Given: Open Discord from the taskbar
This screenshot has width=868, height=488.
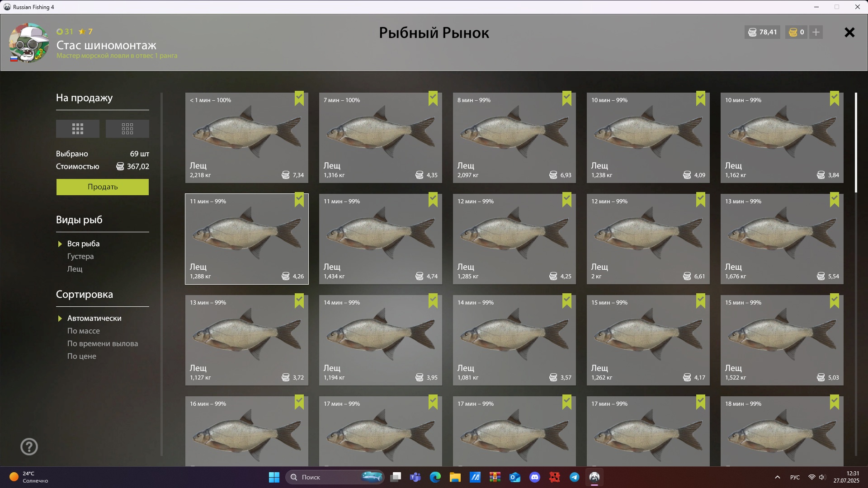Looking at the screenshot, I should [535, 477].
